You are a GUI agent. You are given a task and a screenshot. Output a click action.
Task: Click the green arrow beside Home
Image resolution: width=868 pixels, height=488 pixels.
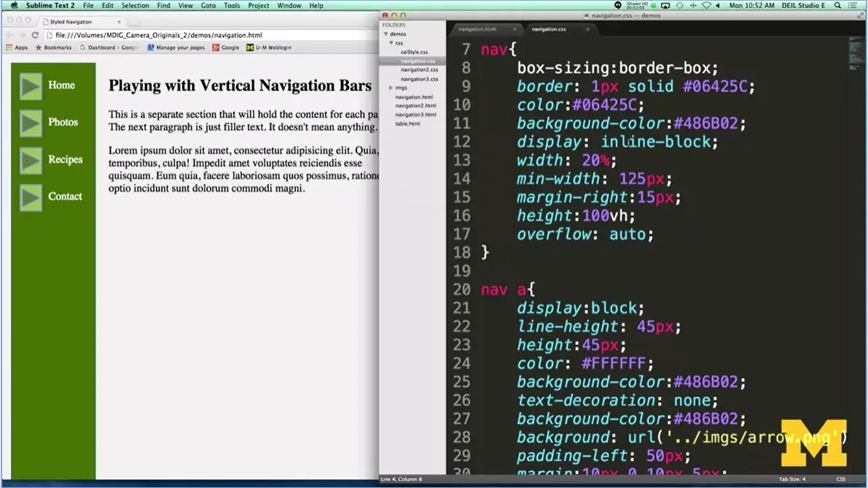(31, 85)
